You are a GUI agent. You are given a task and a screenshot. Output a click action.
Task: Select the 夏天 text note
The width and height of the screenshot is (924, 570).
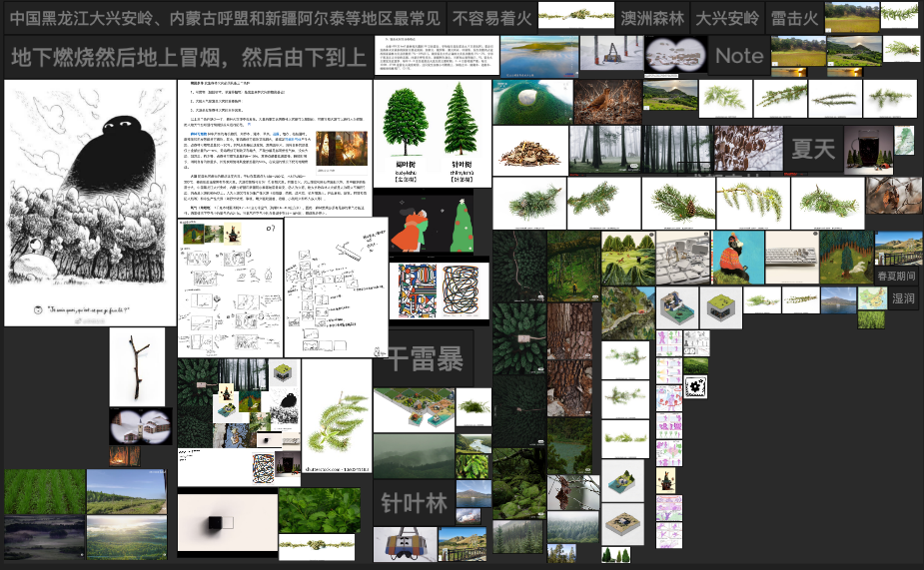(813, 149)
